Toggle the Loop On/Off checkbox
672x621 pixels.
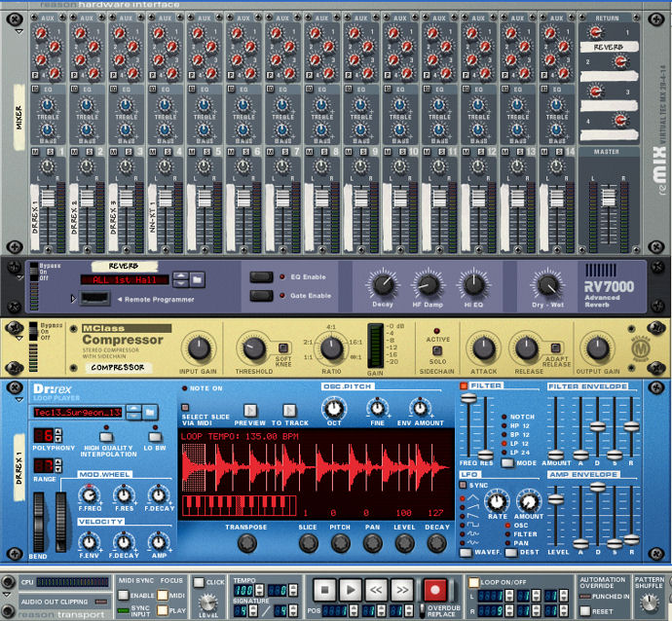click(x=473, y=582)
